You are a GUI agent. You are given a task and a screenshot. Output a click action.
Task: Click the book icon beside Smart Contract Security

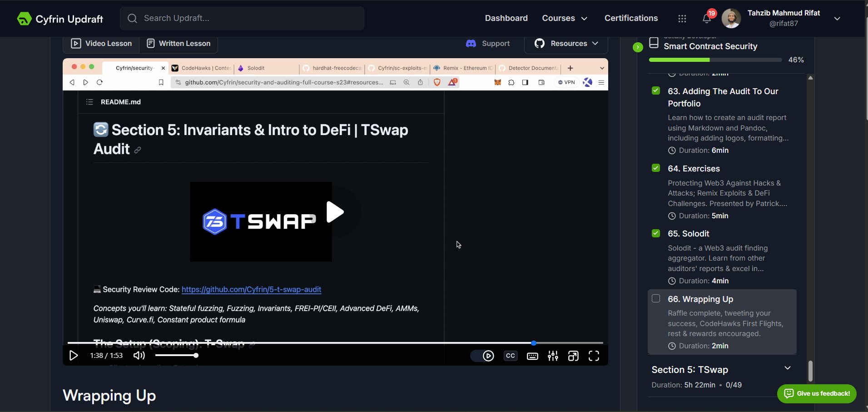click(654, 43)
